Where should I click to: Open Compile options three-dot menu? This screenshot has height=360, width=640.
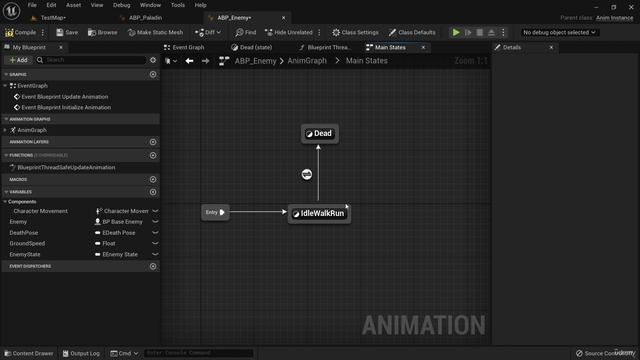[x=43, y=32]
